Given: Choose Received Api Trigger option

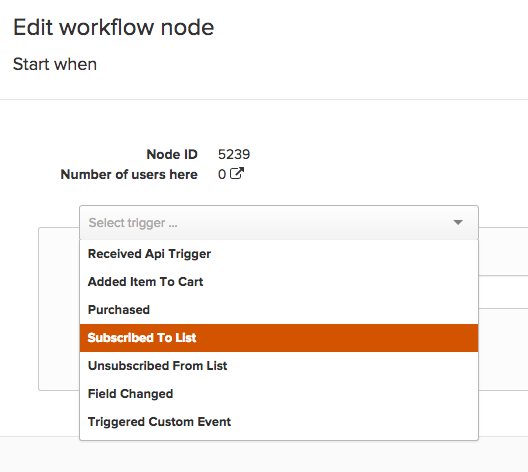Looking at the screenshot, I should 279,254.
